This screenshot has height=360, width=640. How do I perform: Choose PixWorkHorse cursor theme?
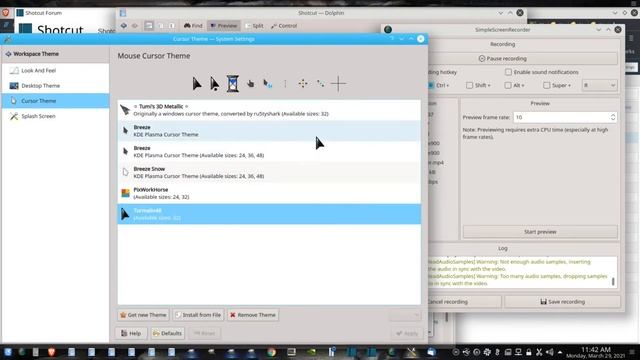269,193
